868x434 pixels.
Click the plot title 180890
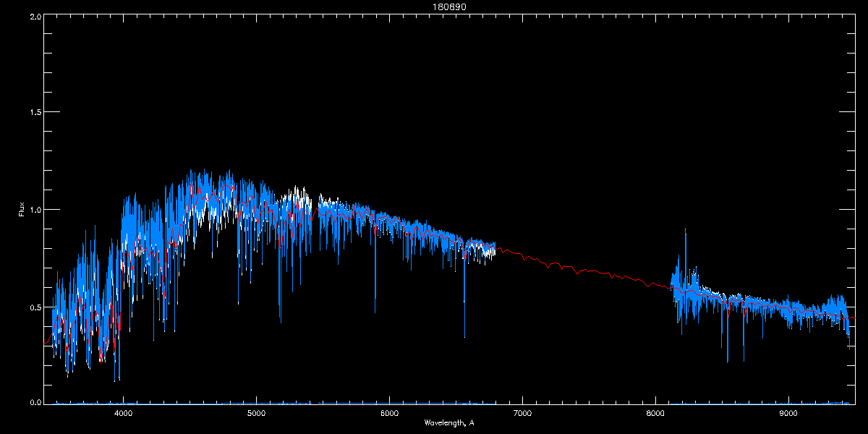448,7
